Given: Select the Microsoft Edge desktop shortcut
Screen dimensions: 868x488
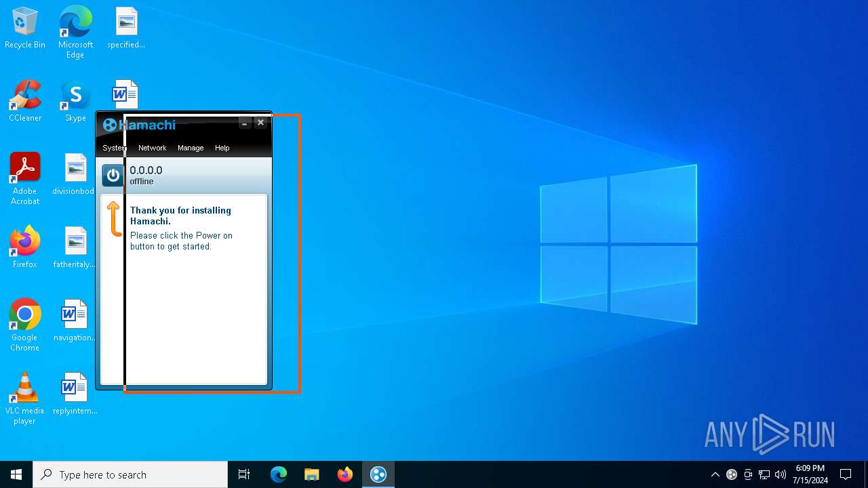Looking at the screenshot, I should (75, 32).
